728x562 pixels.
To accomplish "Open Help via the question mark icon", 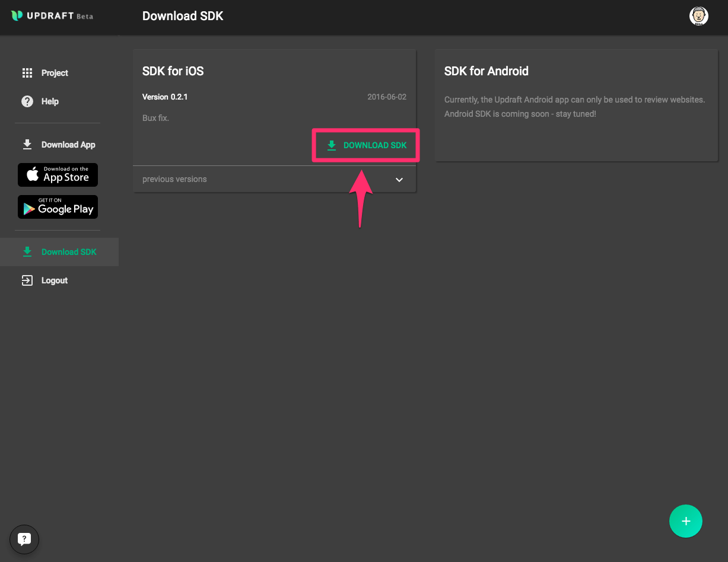I will (27, 101).
